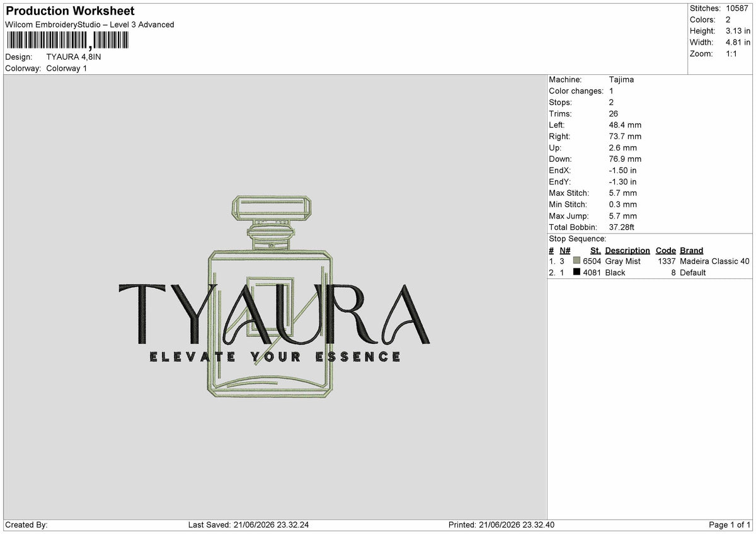Image resolution: width=756 pixels, height=534 pixels.
Task: Click the 'St.' column header
Action: click(x=595, y=250)
